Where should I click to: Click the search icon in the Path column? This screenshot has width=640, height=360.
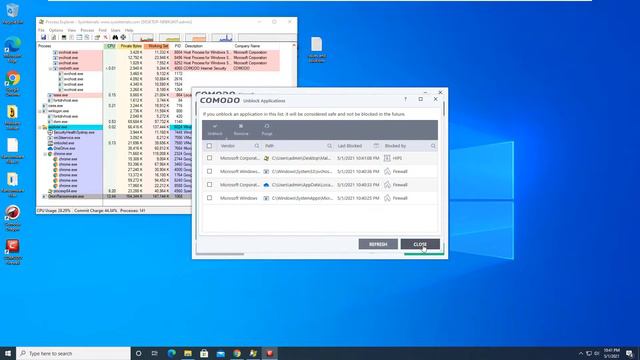point(329,146)
